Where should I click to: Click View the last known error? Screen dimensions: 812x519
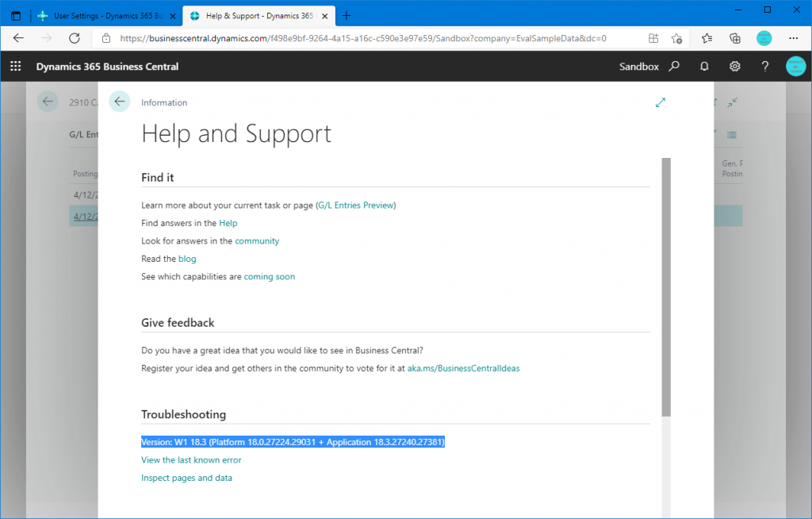(x=191, y=460)
